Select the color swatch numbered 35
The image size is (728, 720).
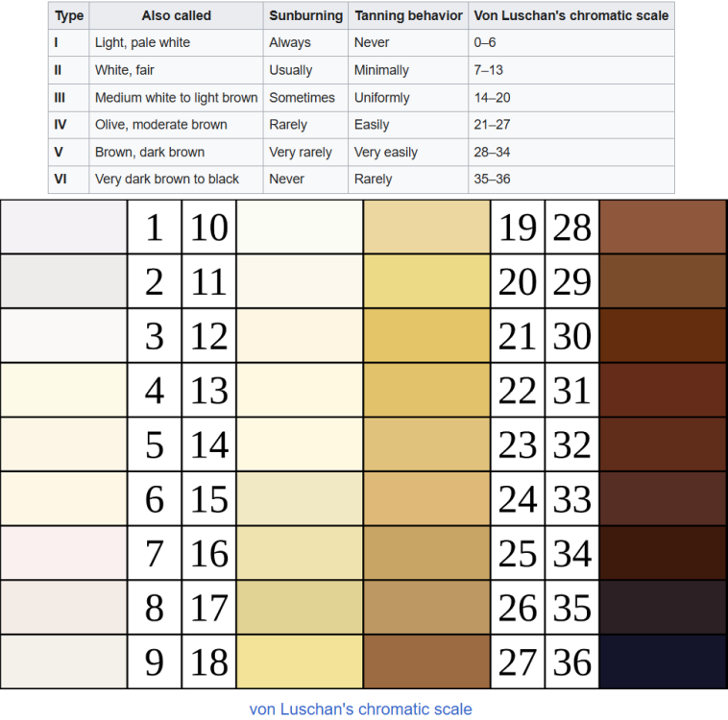tap(663, 607)
